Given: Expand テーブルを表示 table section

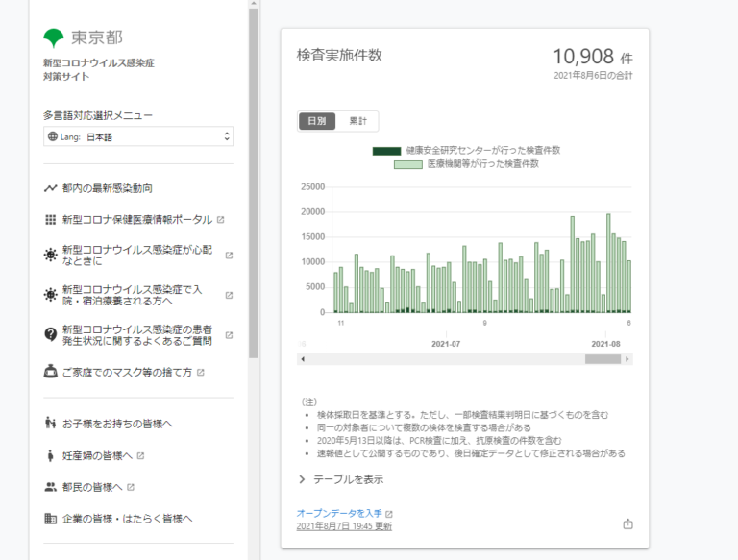Looking at the screenshot, I should (x=341, y=479).
